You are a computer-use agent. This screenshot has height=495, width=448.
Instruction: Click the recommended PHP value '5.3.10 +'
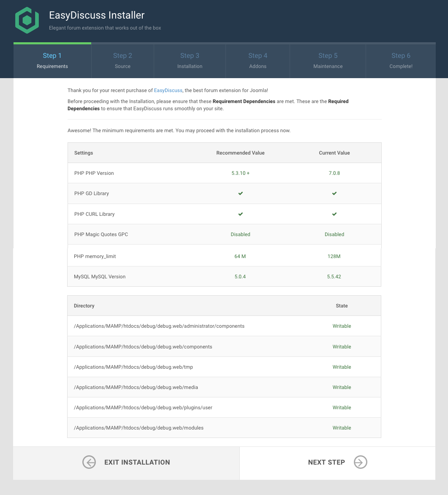[240, 173]
